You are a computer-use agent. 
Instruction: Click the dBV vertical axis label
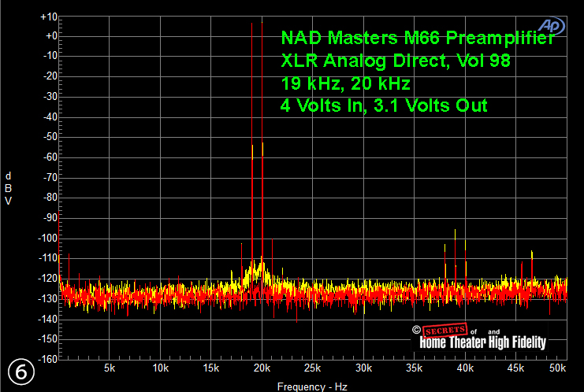pos(8,188)
